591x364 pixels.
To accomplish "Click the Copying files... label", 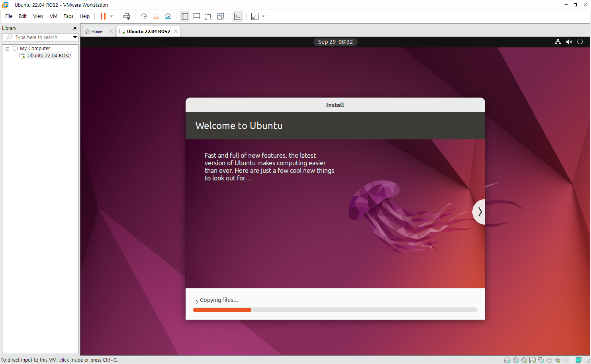I will [x=219, y=300].
